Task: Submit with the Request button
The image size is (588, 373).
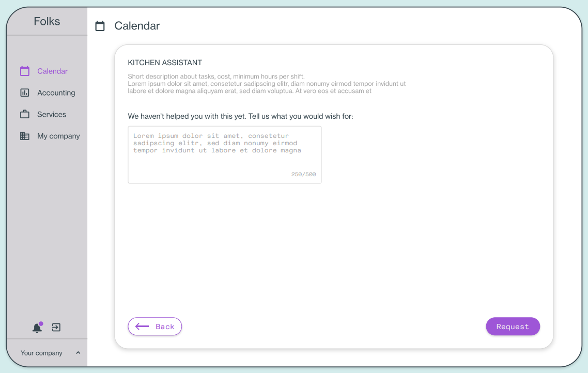Action: click(513, 327)
